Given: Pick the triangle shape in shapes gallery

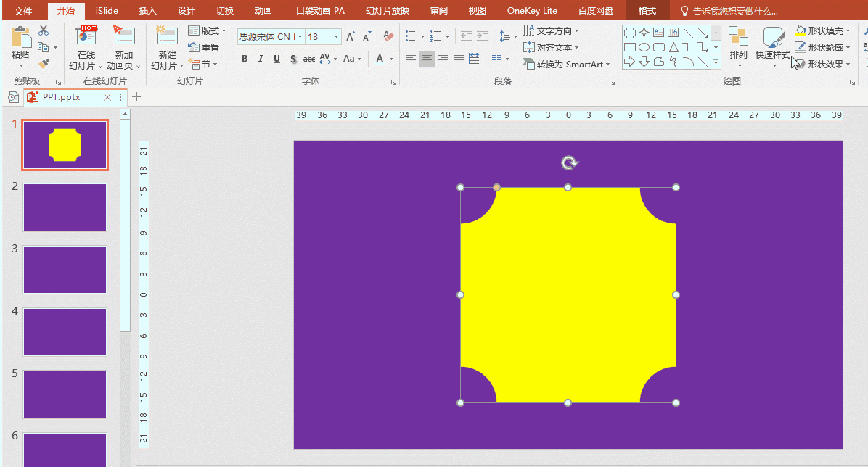Looking at the screenshot, I should [673, 47].
